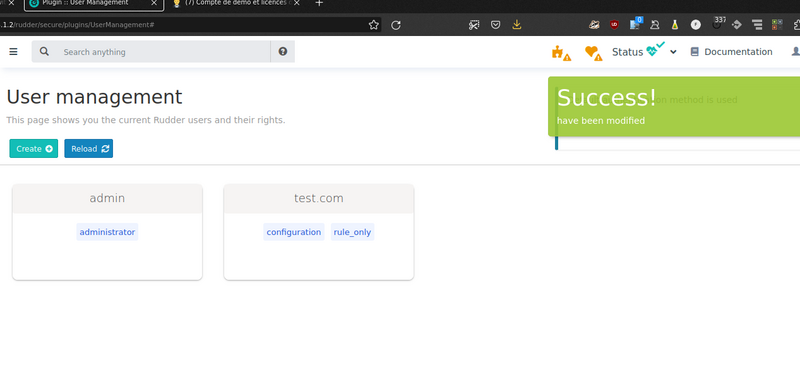Click the uBlock Origin shield icon
The height and width of the screenshot is (367, 800).
pos(614,25)
